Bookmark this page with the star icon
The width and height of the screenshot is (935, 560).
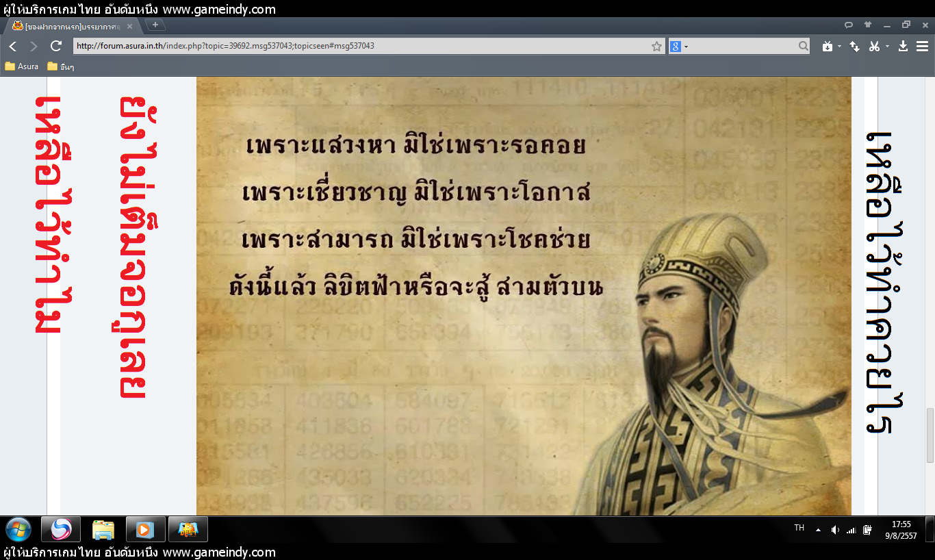pos(656,46)
